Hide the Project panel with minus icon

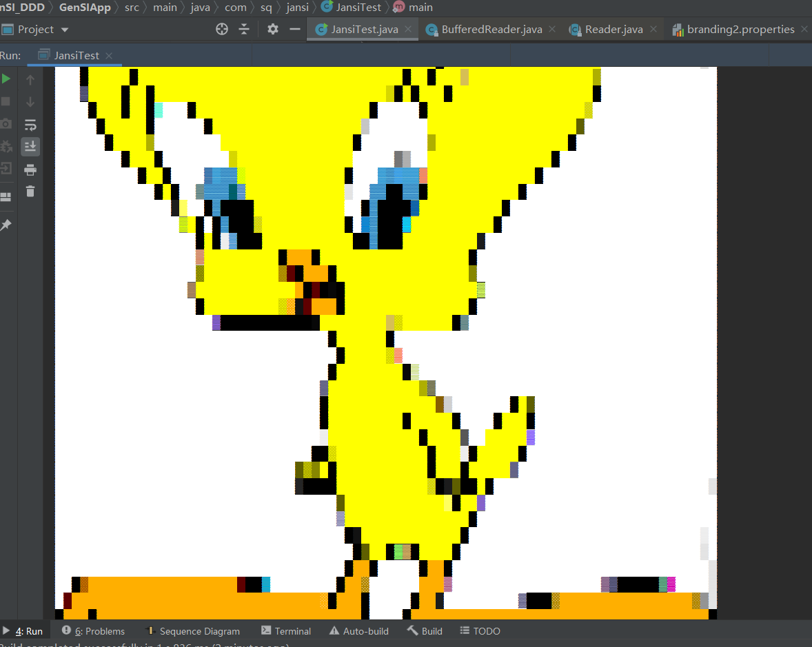click(294, 30)
